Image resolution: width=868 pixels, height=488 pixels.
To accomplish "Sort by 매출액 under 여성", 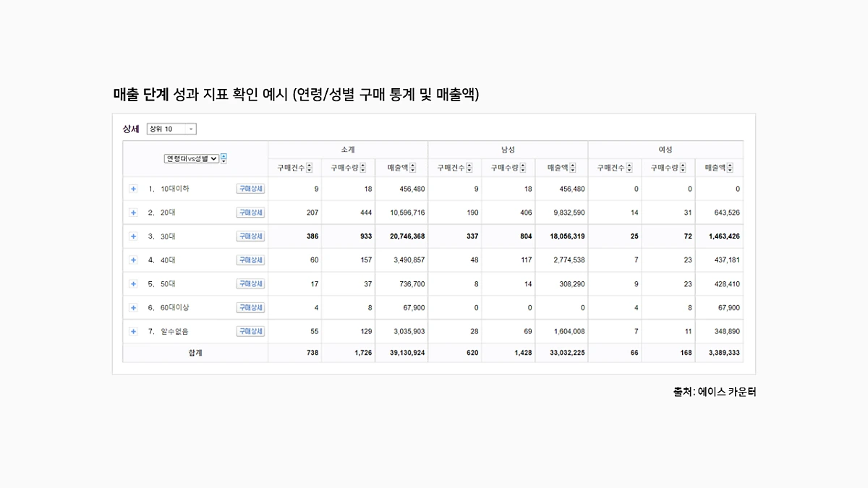I will point(730,168).
